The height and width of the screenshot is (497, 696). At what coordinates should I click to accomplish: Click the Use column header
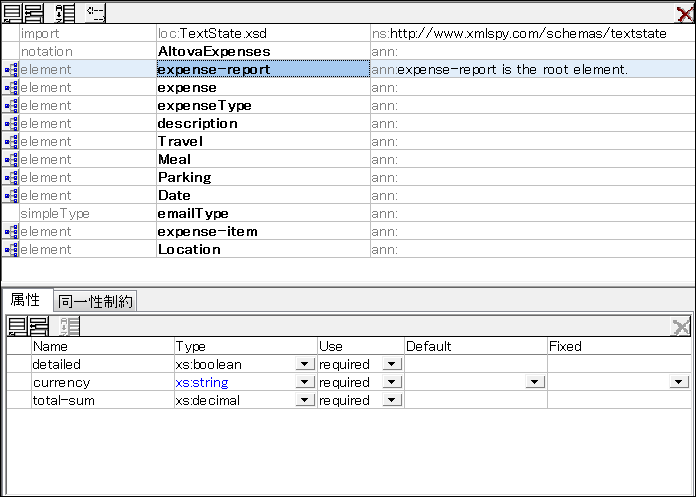(360, 346)
